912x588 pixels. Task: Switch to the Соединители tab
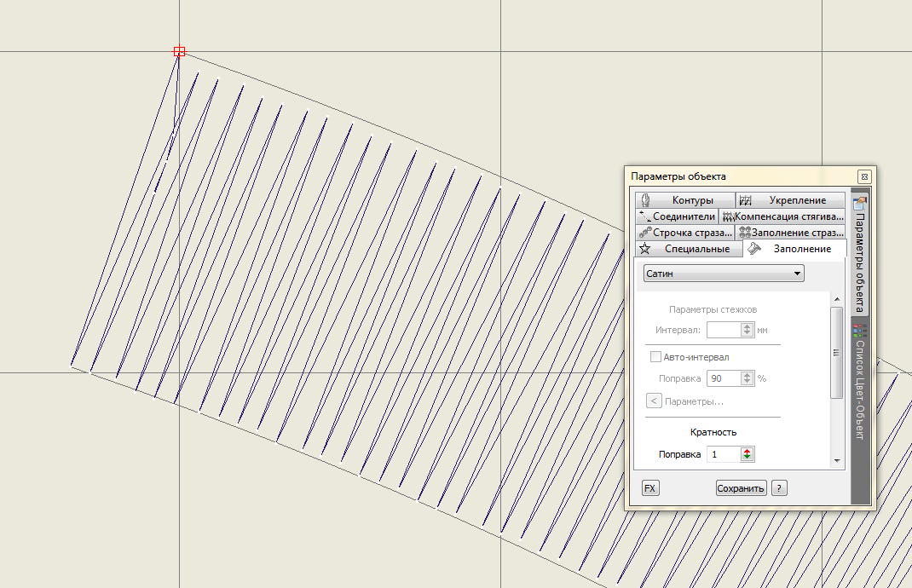click(x=677, y=216)
